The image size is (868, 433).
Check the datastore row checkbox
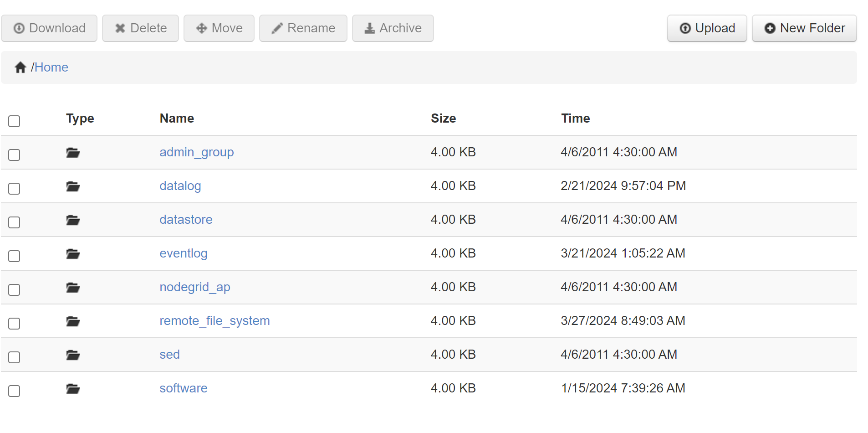14,222
